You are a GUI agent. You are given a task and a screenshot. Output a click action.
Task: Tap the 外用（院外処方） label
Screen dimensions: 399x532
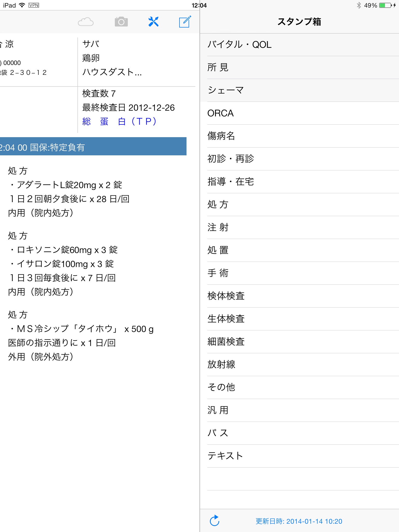[41, 357]
